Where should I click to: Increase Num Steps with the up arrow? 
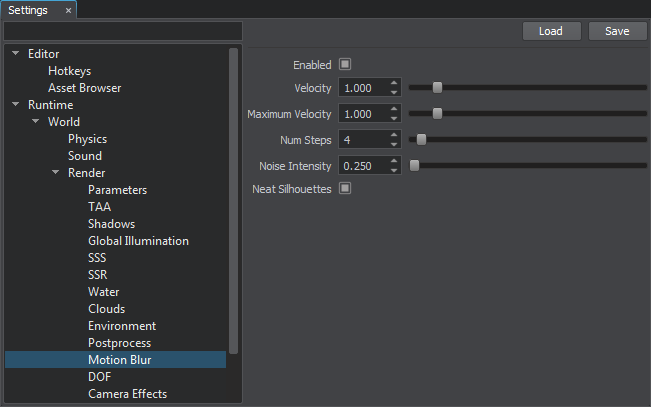[x=394, y=135]
